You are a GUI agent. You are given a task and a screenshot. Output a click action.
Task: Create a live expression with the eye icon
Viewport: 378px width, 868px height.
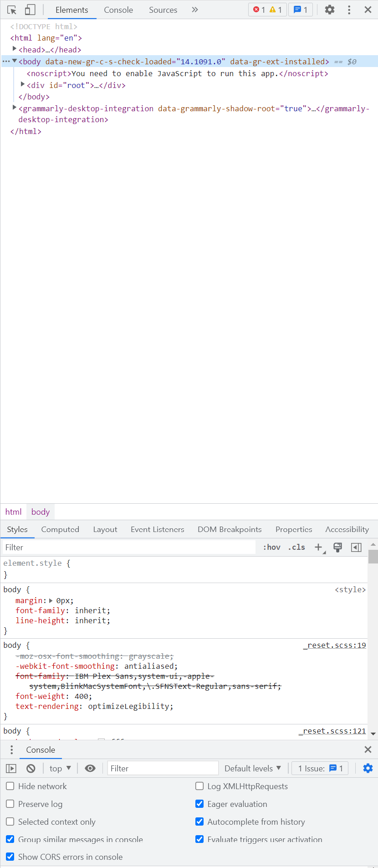(90, 768)
